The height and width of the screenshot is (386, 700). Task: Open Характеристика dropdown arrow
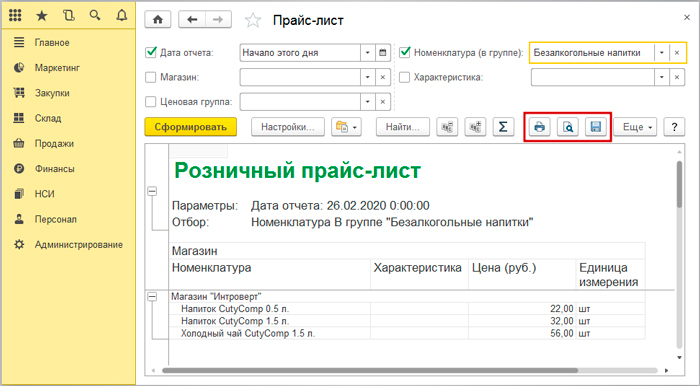(662, 77)
